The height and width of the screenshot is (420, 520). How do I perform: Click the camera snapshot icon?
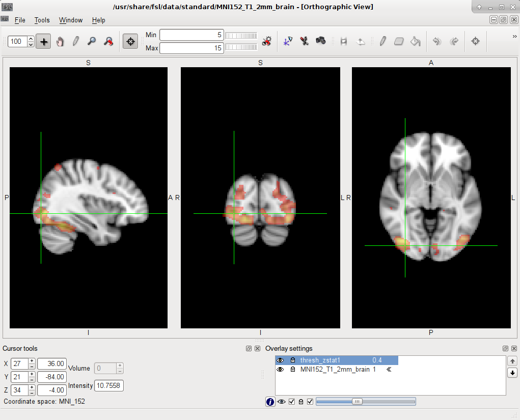pyautogui.click(x=321, y=41)
